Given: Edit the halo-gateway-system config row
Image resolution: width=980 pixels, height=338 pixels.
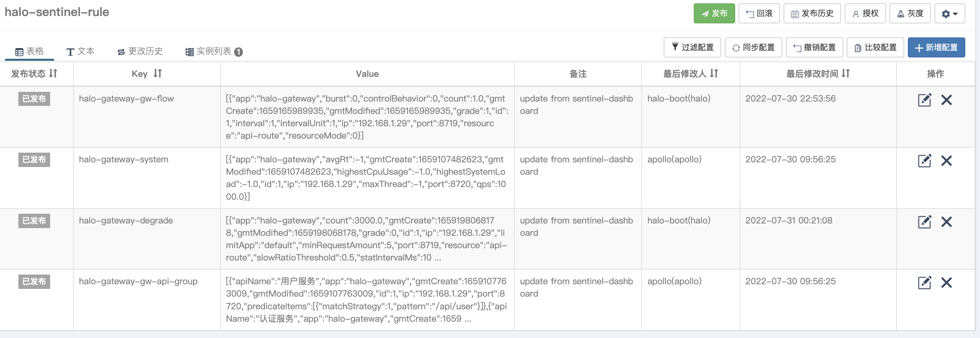Looking at the screenshot, I should click(x=924, y=161).
